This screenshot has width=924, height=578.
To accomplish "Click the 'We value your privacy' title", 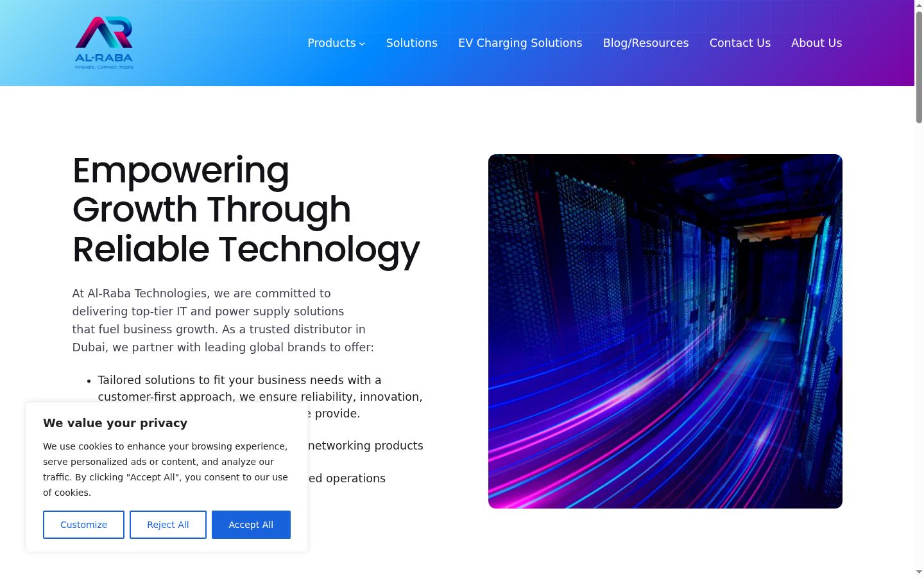I will click(x=116, y=423).
